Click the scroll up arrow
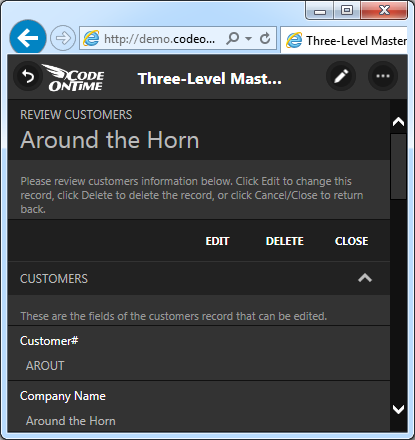Image resolution: width=415 pixels, height=440 pixels. coord(398,122)
